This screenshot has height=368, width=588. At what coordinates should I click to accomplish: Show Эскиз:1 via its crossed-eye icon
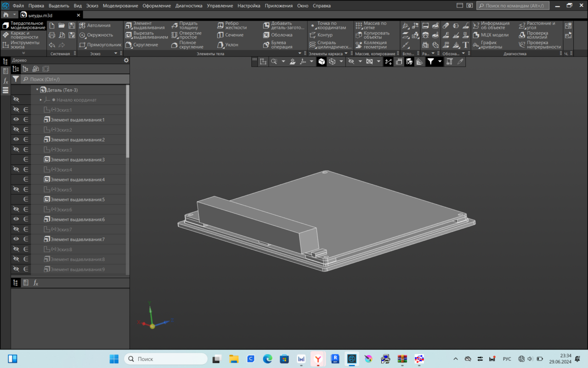point(16,109)
